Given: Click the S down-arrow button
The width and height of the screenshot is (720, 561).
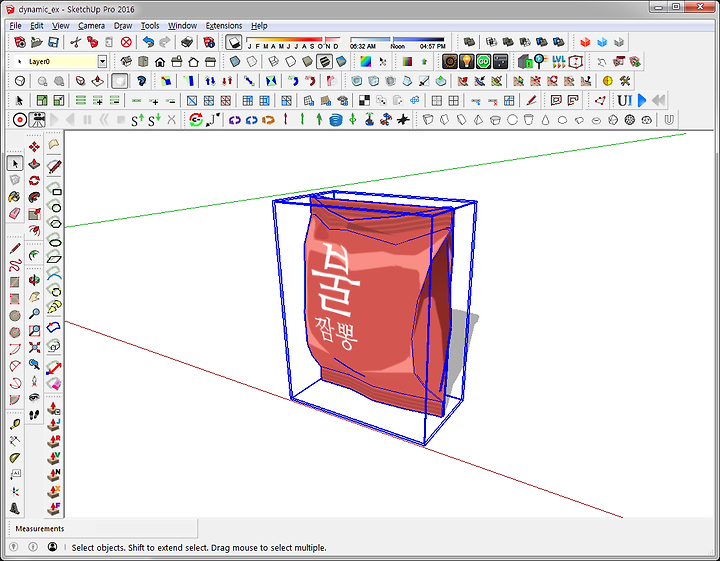Looking at the screenshot, I should click(x=154, y=120).
